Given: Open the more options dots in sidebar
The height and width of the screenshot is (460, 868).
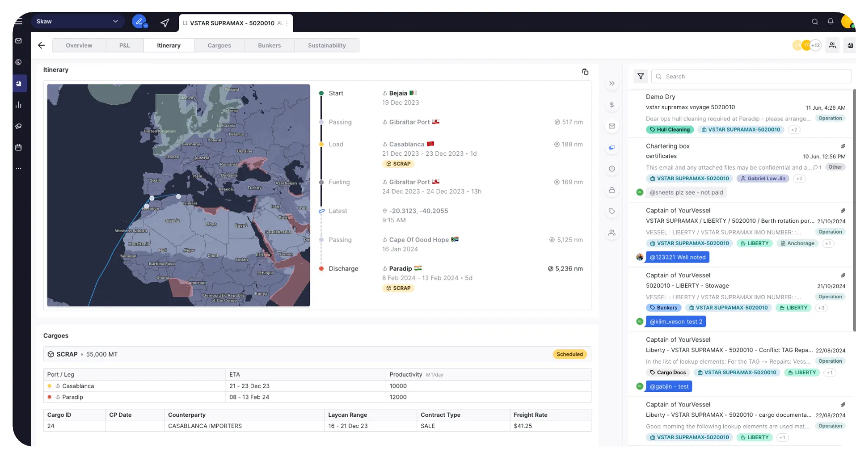Looking at the screenshot, I should point(19,169).
